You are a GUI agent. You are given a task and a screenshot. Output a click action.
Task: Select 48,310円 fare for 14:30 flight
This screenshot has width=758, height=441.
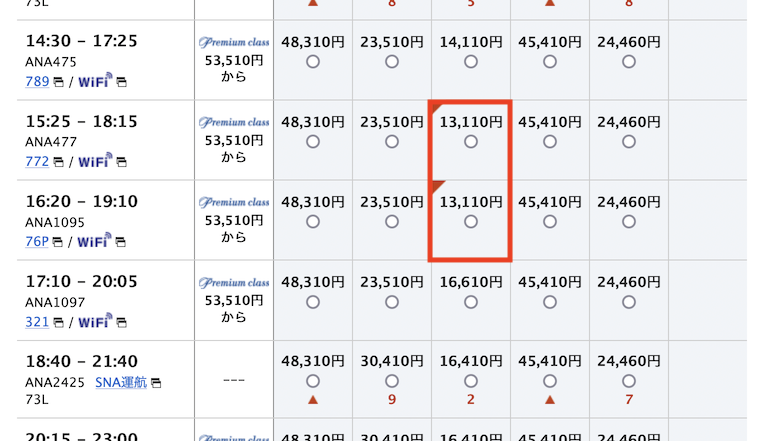[x=313, y=61]
